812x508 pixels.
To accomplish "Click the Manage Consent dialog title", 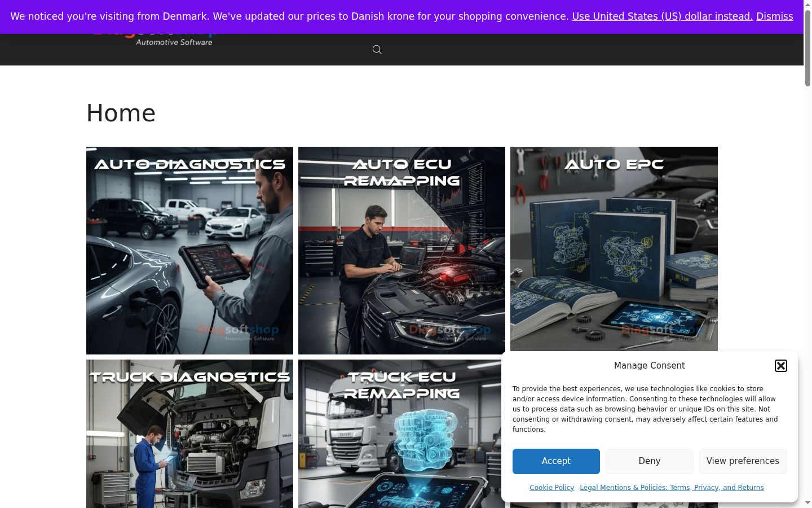I will coord(650,366).
